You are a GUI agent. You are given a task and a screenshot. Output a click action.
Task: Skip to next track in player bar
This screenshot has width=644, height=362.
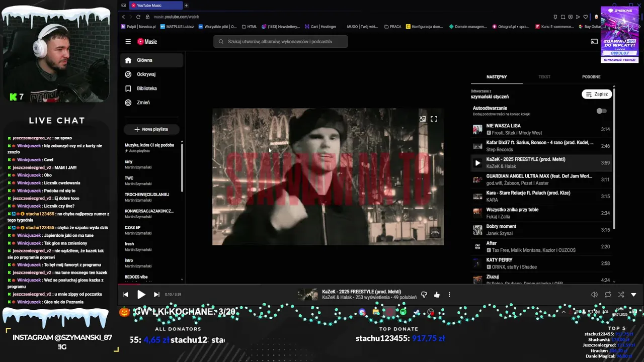[x=156, y=295]
